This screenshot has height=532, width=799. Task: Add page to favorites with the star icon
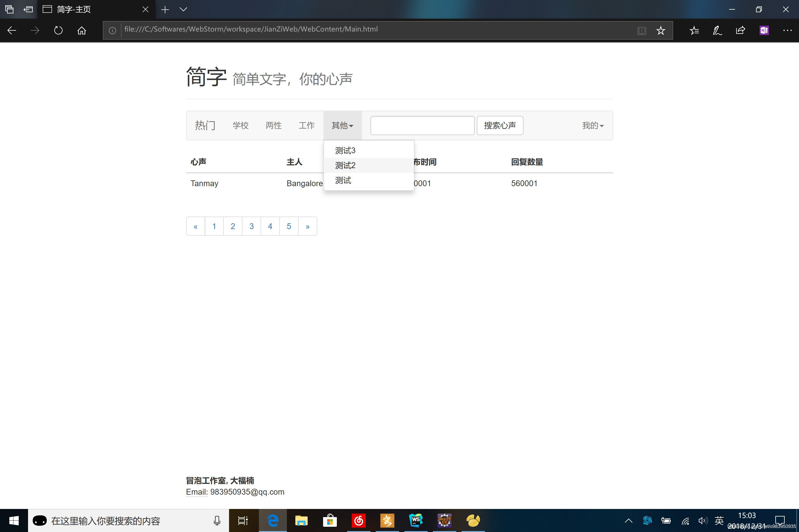coord(661,30)
